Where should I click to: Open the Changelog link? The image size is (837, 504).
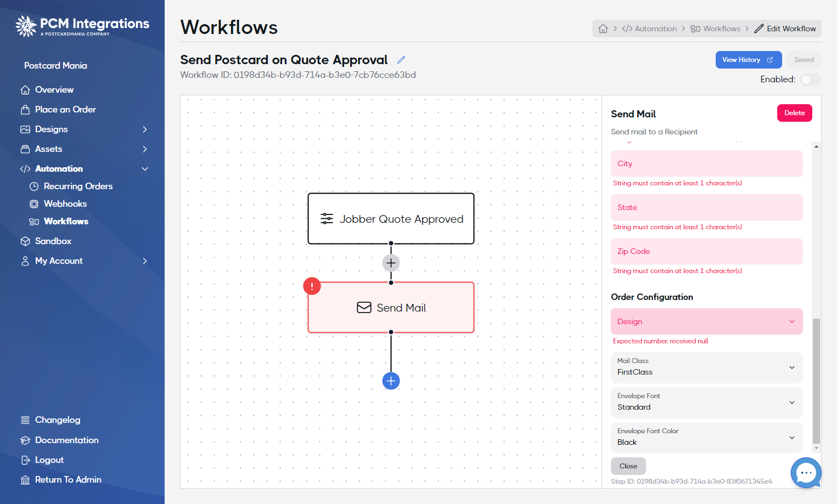point(57,420)
